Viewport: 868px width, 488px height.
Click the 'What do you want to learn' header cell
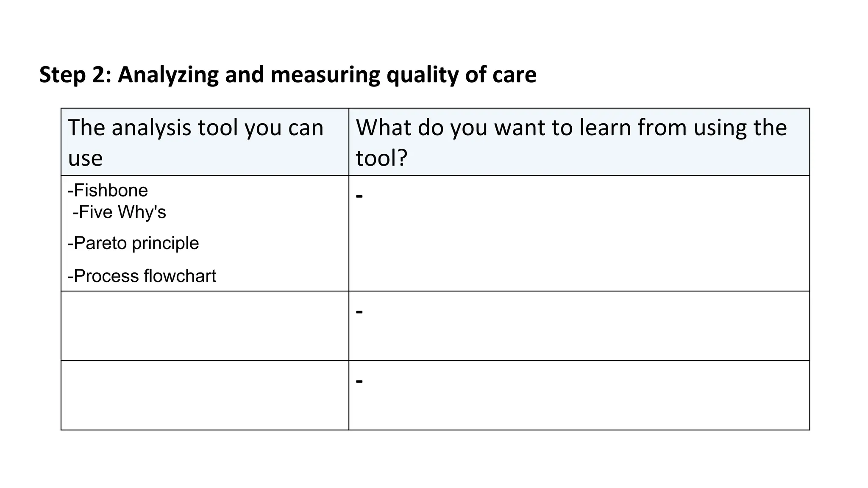point(579,142)
